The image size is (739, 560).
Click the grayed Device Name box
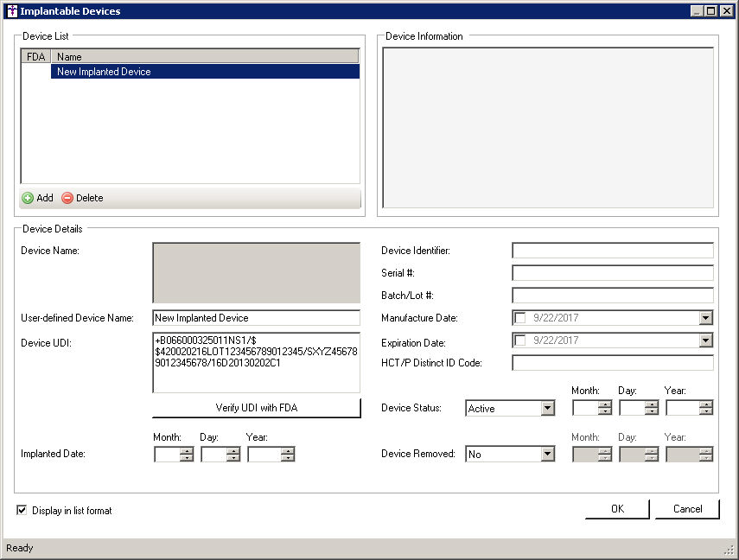pos(257,273)
